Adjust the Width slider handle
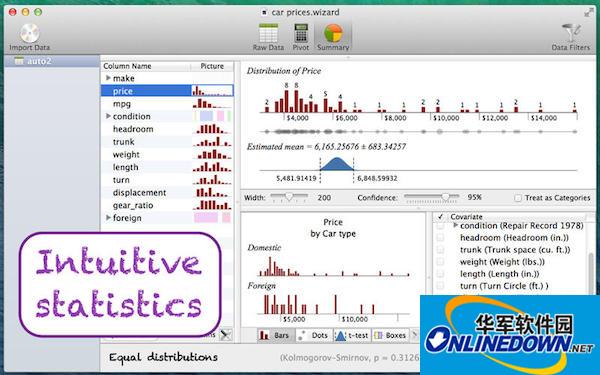This screenshot has width=600, height=375. click(289, 197)
